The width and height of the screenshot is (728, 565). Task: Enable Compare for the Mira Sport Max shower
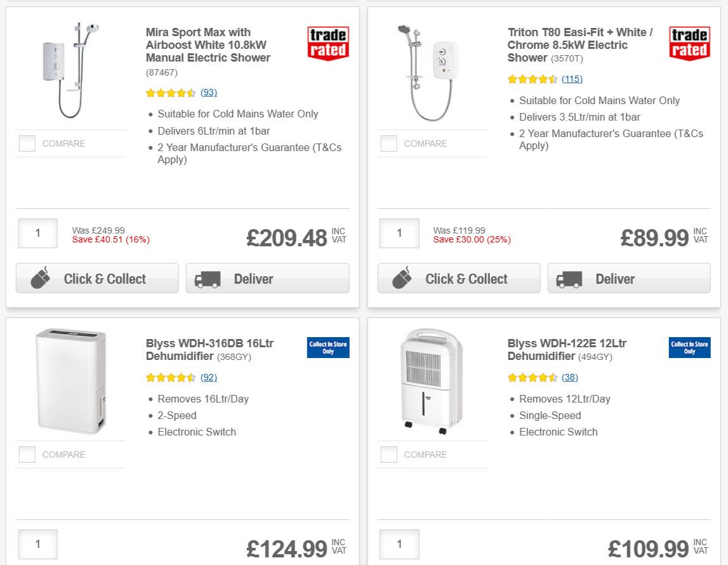pos(27,143)
